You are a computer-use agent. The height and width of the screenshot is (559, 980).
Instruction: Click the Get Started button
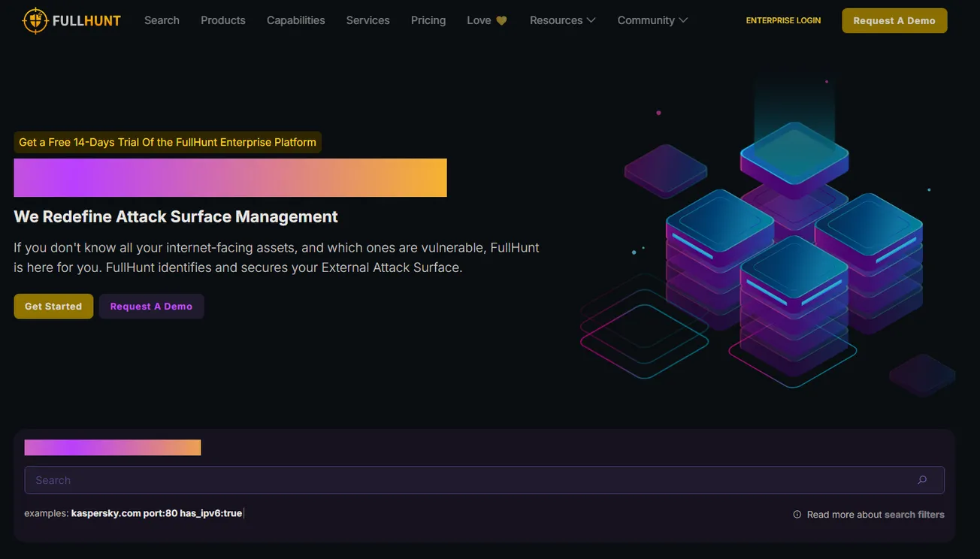[x=53, y=306]
